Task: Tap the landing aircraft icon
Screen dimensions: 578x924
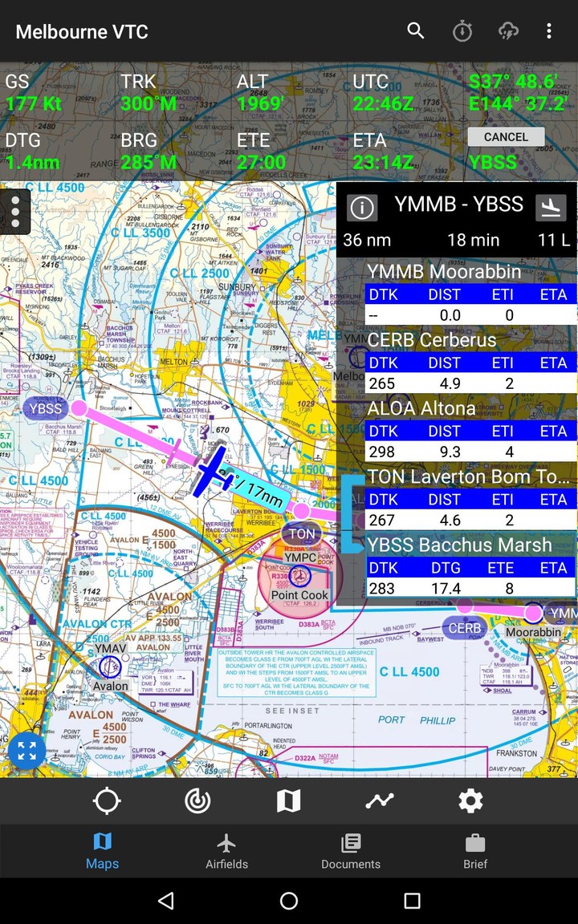Action: [551, 208]
